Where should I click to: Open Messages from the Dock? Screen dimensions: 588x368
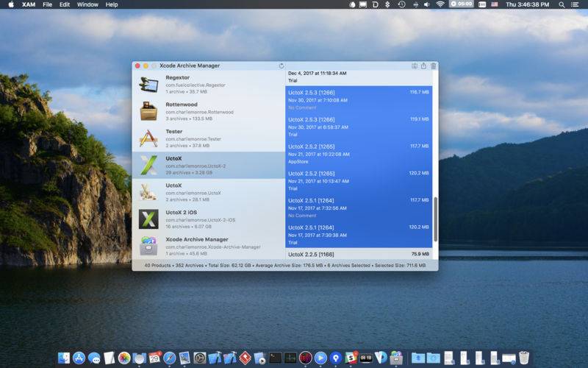click(x=94, y=358)
